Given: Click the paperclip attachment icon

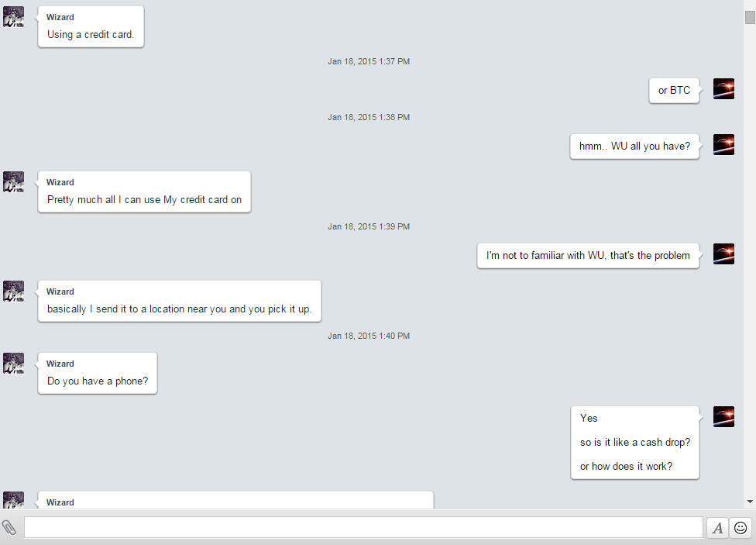Looking at the screenshot, I should 9,528.
